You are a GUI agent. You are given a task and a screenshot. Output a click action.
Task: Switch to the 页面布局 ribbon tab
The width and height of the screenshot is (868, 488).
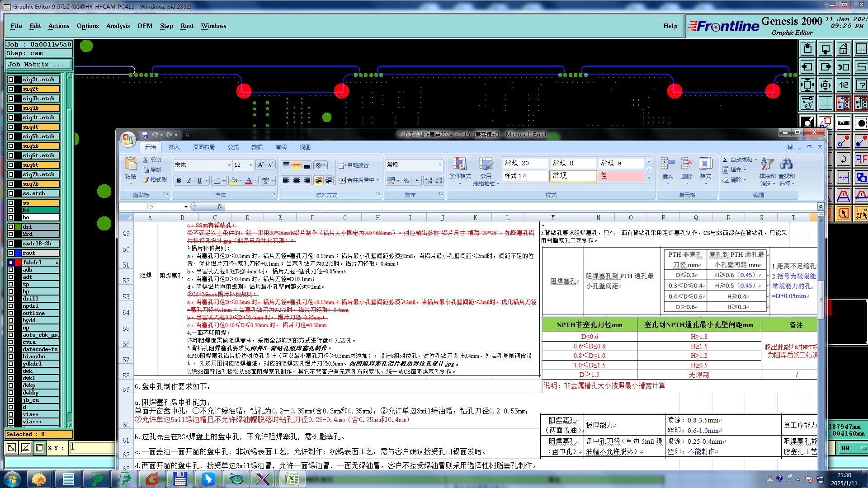(203, 147)
